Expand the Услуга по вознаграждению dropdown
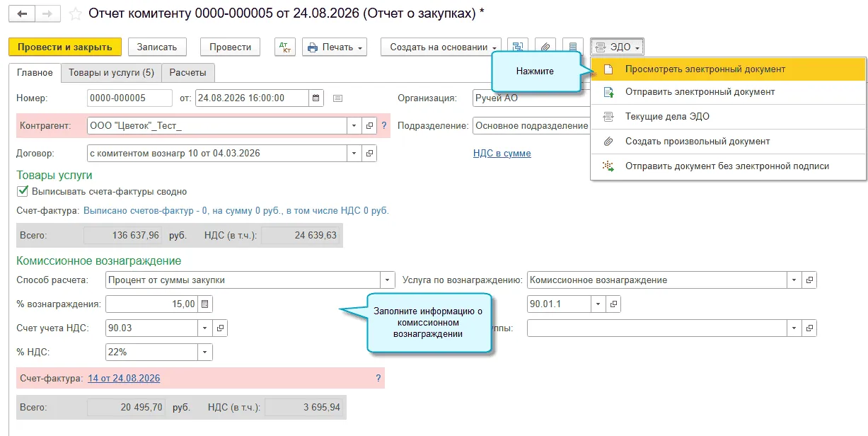Viewport: 868px width, 436px height. click(x=794, y=280)
